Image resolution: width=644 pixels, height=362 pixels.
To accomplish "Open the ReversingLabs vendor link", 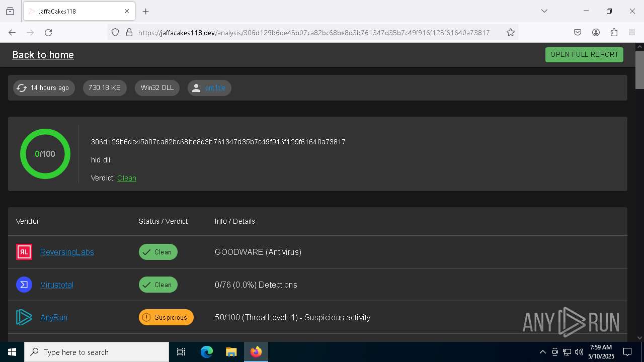I will (67, 252).
